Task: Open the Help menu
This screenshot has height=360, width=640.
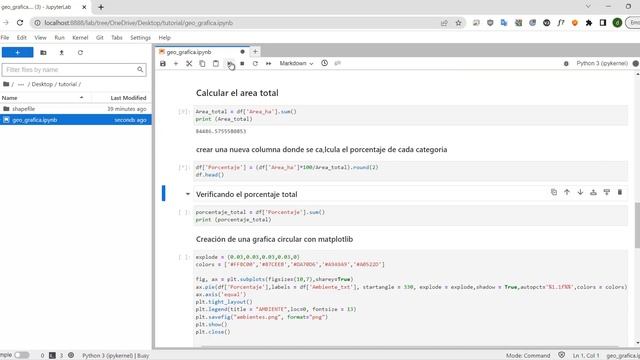Action: pos(164,38)
